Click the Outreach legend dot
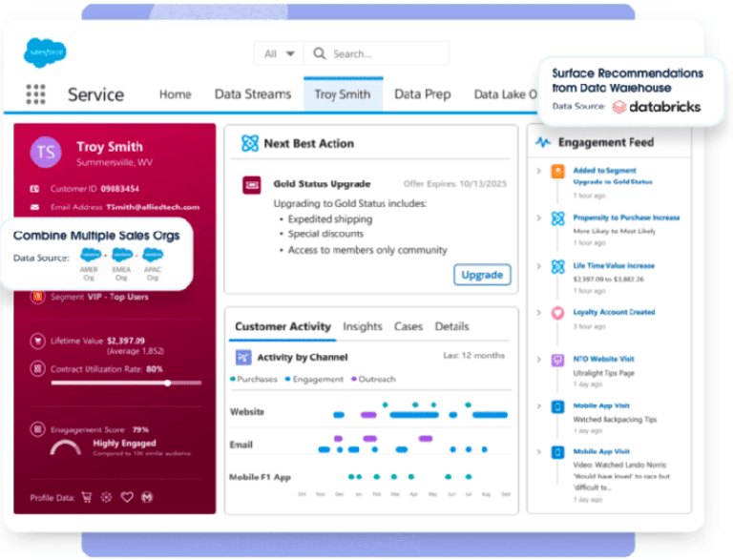This screenshot has width=733, height=560. [x=354, y=379]
